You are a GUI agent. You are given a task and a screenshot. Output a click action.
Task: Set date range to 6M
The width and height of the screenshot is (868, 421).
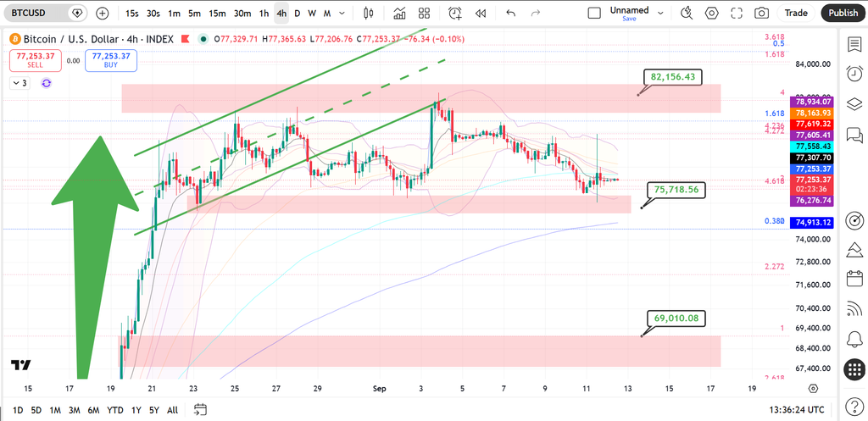click(x=93, y=410)
